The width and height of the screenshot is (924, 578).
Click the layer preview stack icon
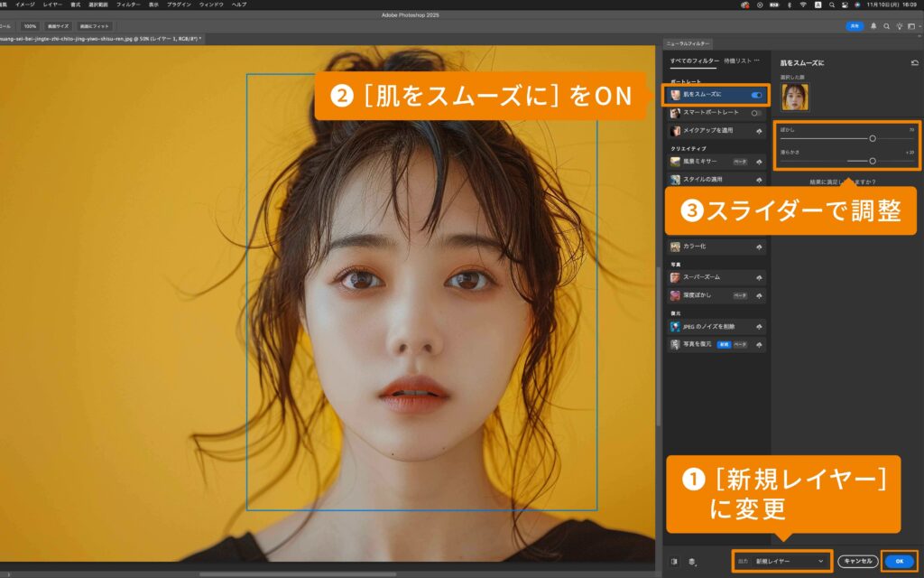click(x=691, y=561)
